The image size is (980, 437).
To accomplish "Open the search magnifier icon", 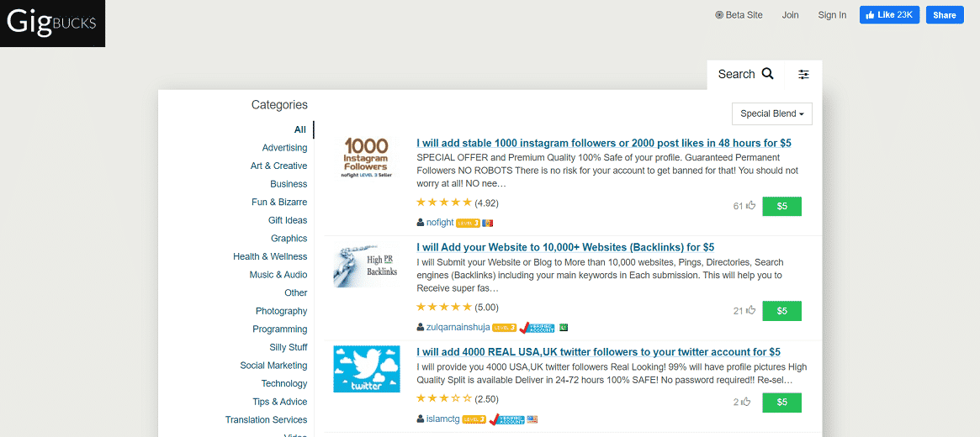I will [767, 74].
